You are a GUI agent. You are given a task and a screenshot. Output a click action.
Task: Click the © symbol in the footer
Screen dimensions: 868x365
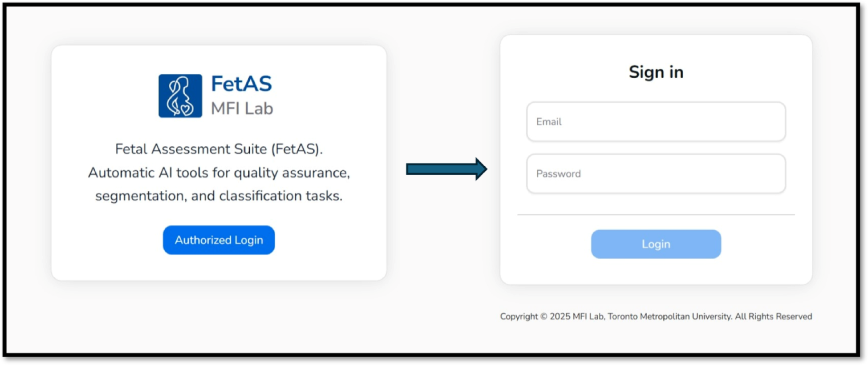click(544, 317)
